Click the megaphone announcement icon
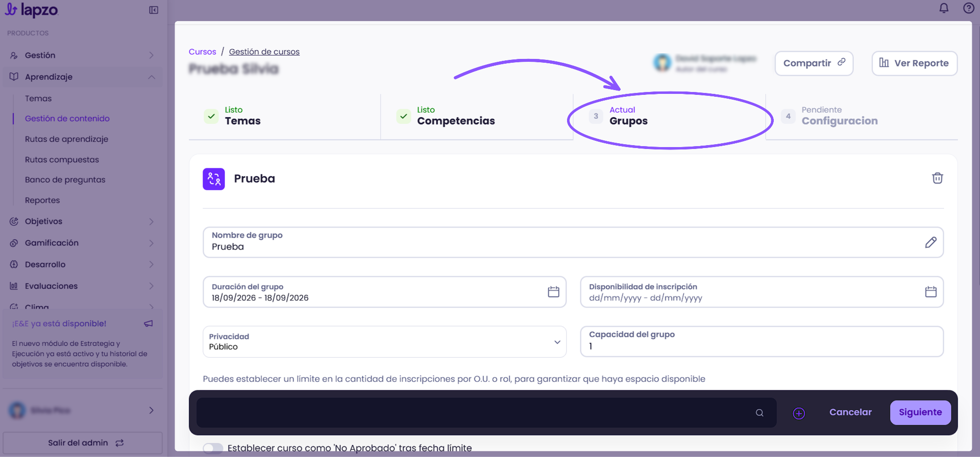Viewport: 980px width, 457px height. 148,324
